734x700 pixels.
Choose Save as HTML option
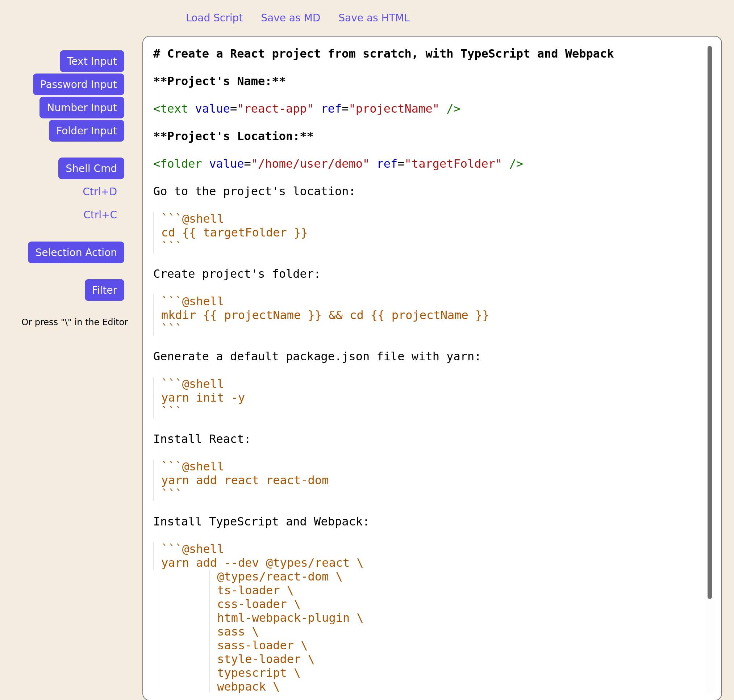click(374, 18)
